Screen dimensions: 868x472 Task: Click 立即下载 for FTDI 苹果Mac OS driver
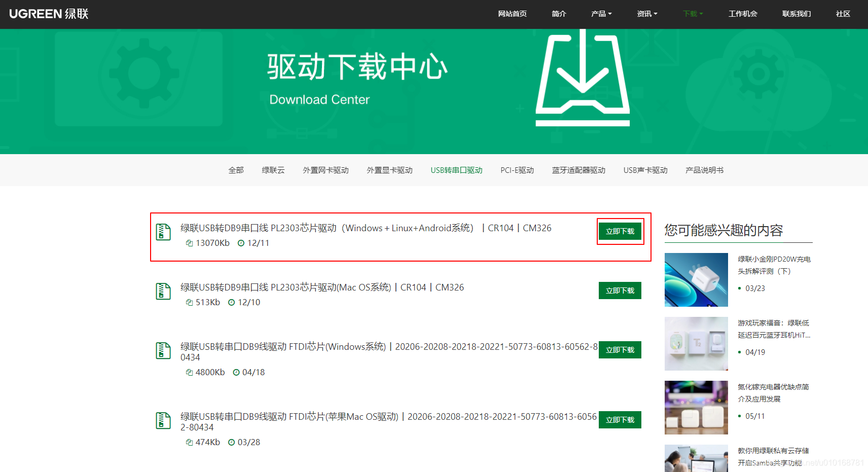click(x=620, y=420)
